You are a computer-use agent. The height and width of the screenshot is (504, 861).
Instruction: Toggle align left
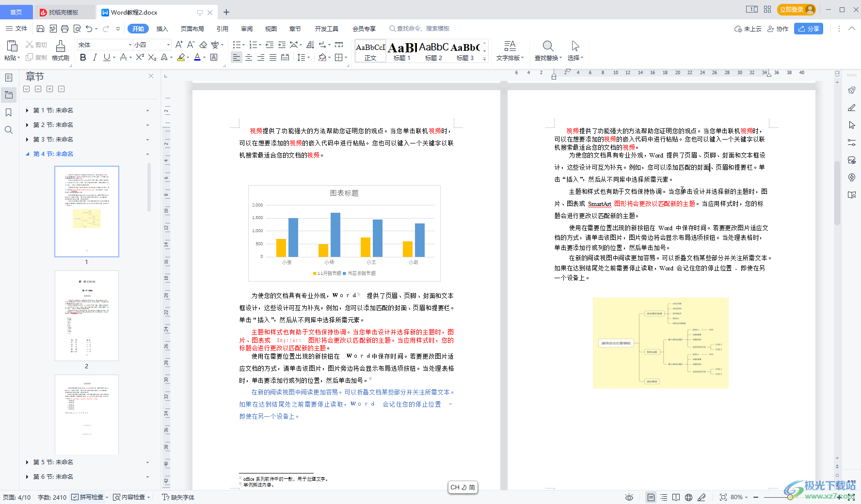[x=237, y=57]
